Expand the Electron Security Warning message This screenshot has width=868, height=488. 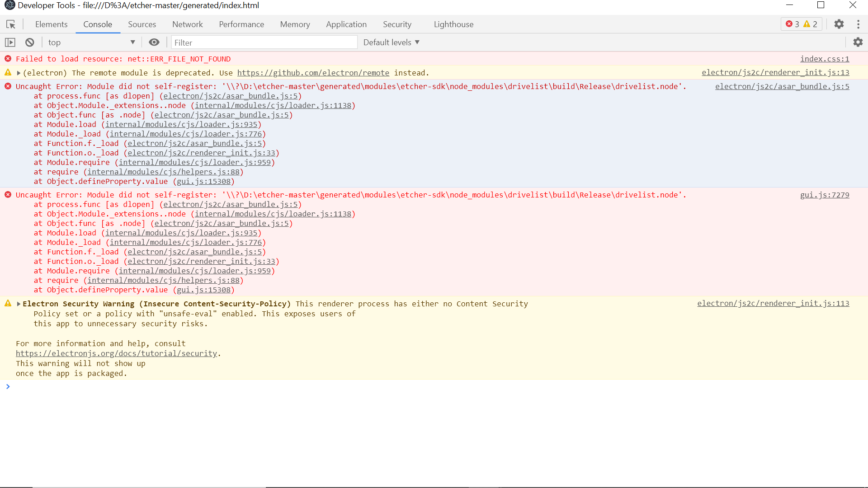coord(19,304)
